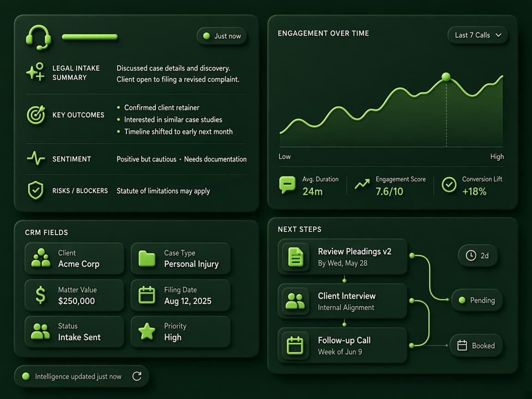Click the people icon for Client Interview
Screen dimensions: 532x399
[295, 301]
